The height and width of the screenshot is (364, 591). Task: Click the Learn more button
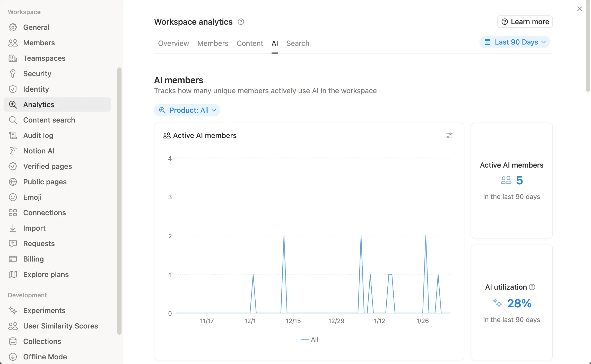(x=525, y=22)
